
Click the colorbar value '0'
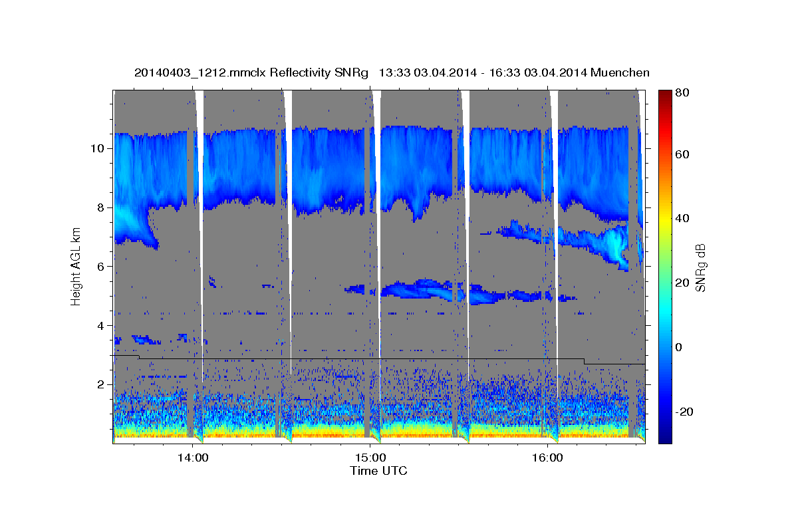pyautogui.click(x=680, y=347)
